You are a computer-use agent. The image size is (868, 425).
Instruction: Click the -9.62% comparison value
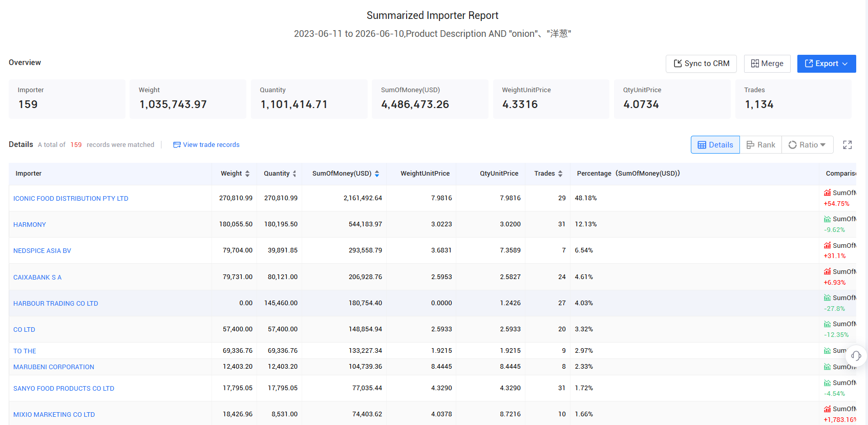pyautogui.click(x=835, y=230)
